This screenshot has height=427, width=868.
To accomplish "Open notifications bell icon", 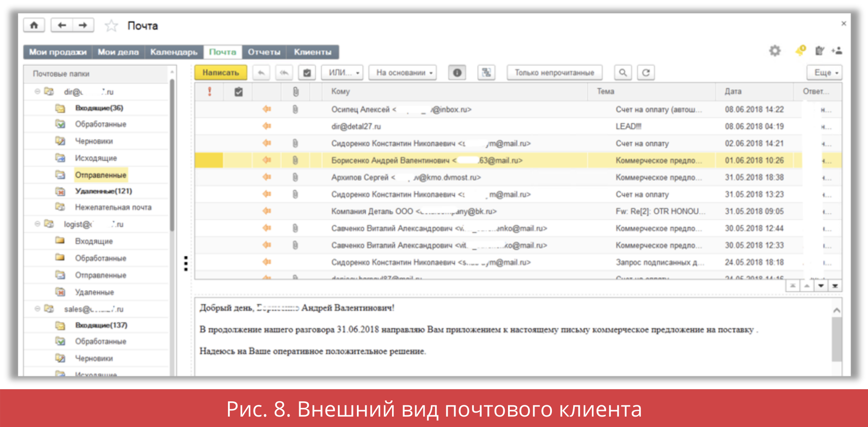I will pyautogui.click(x=801, y=50).
